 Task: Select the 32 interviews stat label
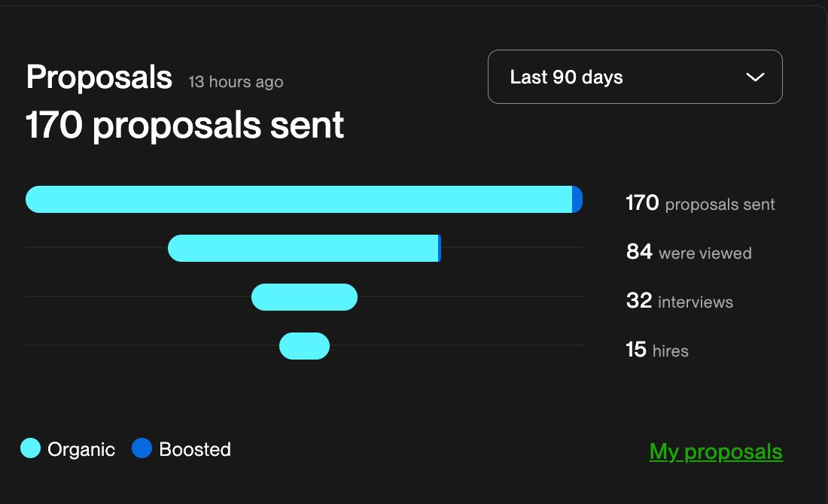point(679,301)
